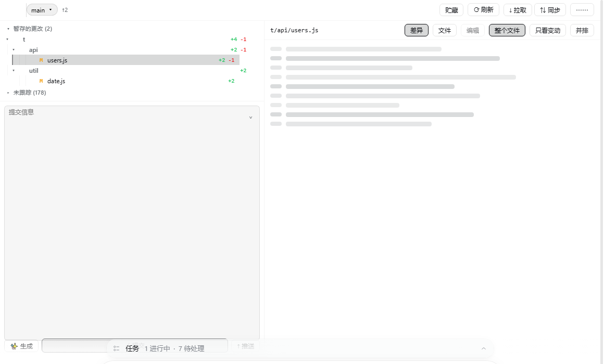
Task: Collapse the util folder
Action: coord(14,70)
